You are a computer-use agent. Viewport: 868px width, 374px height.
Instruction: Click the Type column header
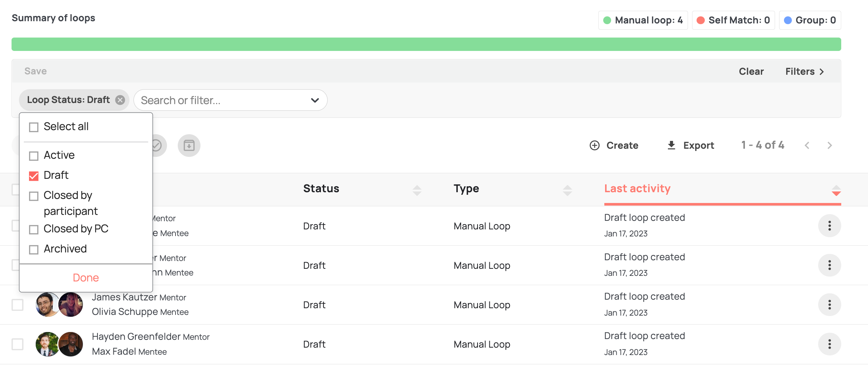(x=466, y=188)
